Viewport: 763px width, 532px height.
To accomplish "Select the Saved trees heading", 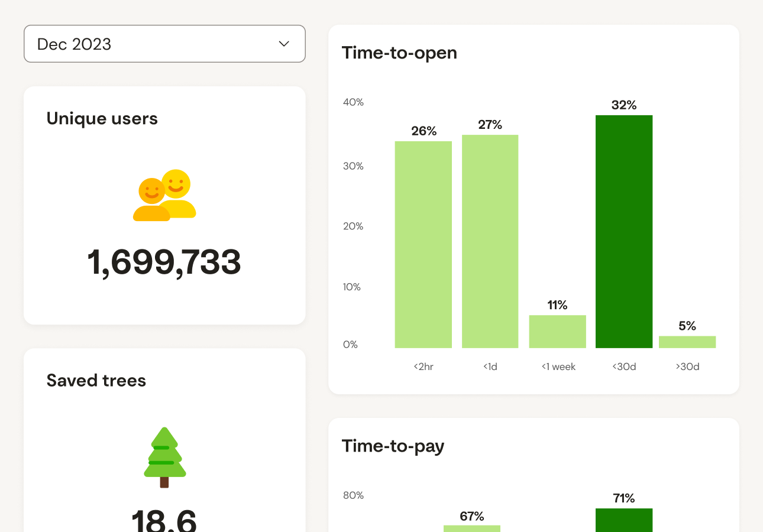I will click(96, 381).
